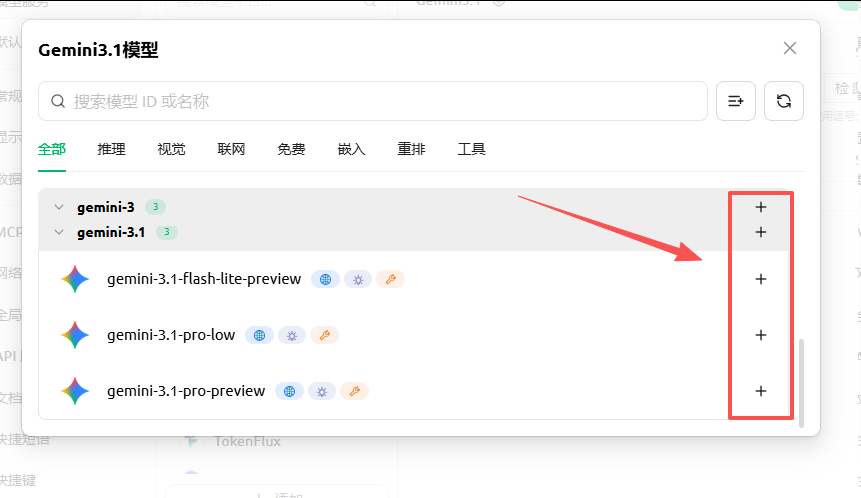Switch to the 推理 tab
The width and height of the screenshot is (861, 498).
pos(111,149)
